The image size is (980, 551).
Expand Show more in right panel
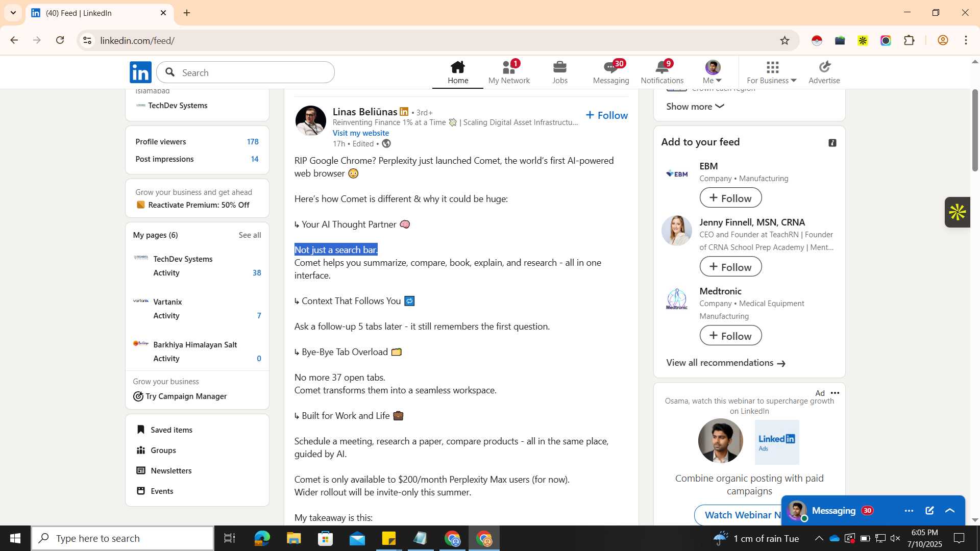click(695, 106)
